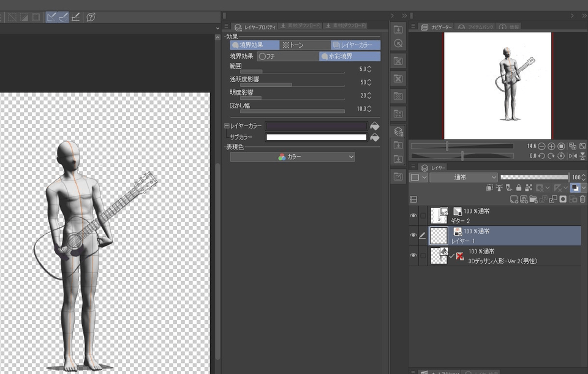This screenshot has height=374, width=588.
Task: Create layer mask icon
Action: 563,200
